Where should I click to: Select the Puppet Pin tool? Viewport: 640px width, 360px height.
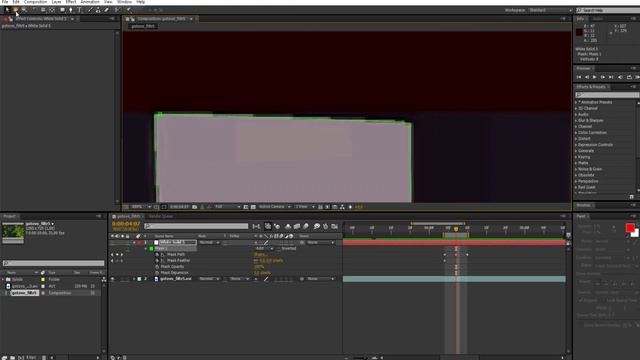click(x=129, y=10)
